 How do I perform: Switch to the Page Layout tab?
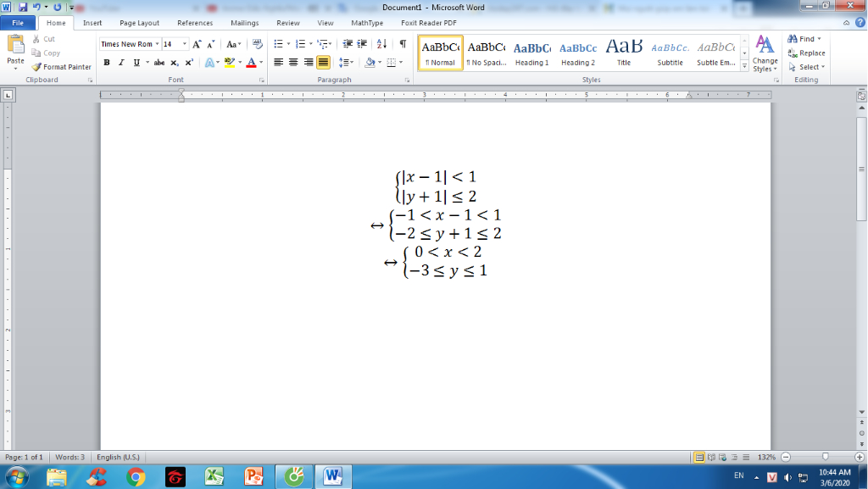(x=140, y=23)
